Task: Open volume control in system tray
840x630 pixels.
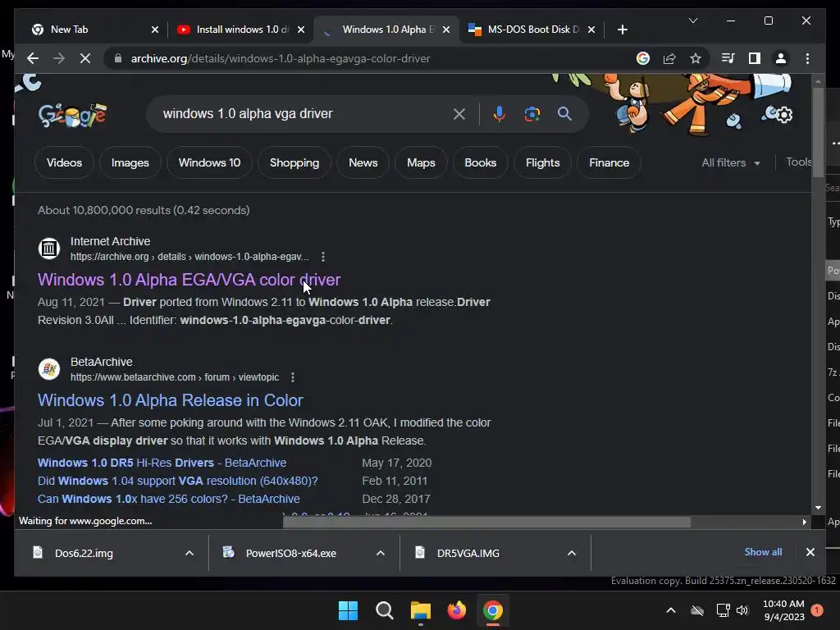Action: [x=742, y=610]
